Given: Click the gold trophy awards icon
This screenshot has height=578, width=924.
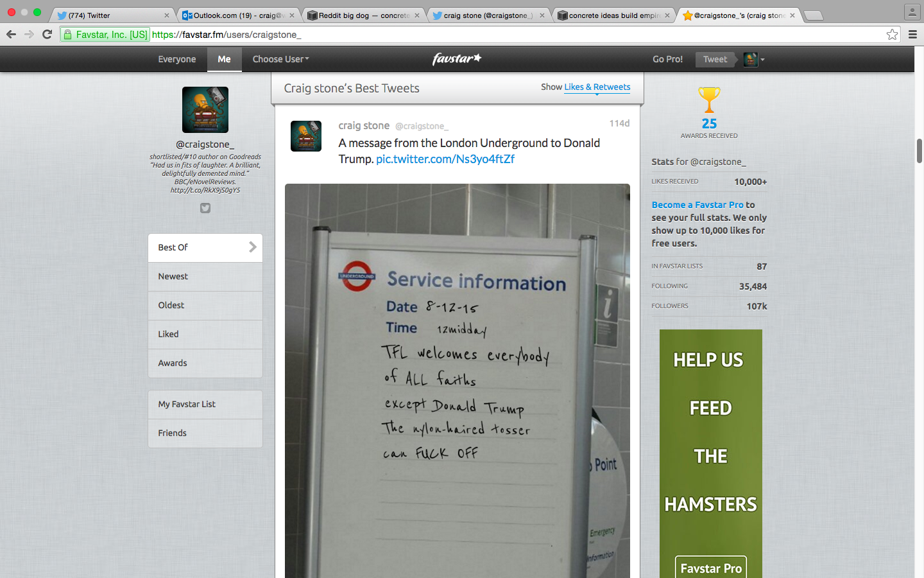Looking at the screenshot, I should [709, 100].
